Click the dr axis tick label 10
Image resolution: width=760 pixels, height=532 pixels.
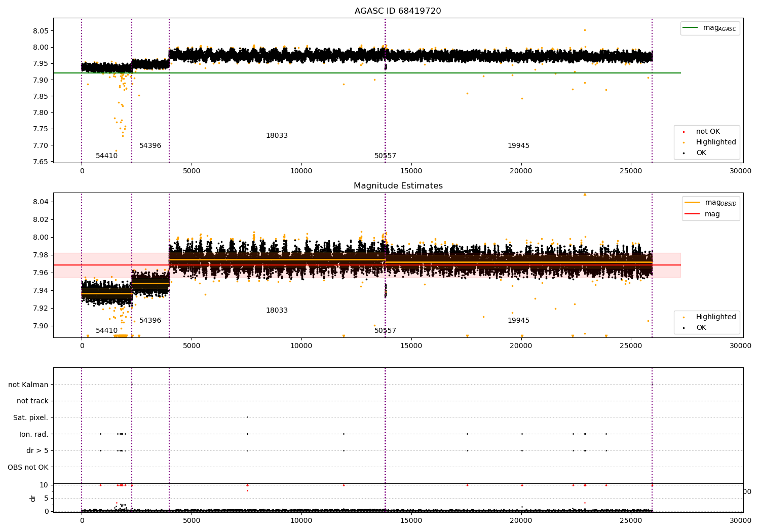pos(44,485)
